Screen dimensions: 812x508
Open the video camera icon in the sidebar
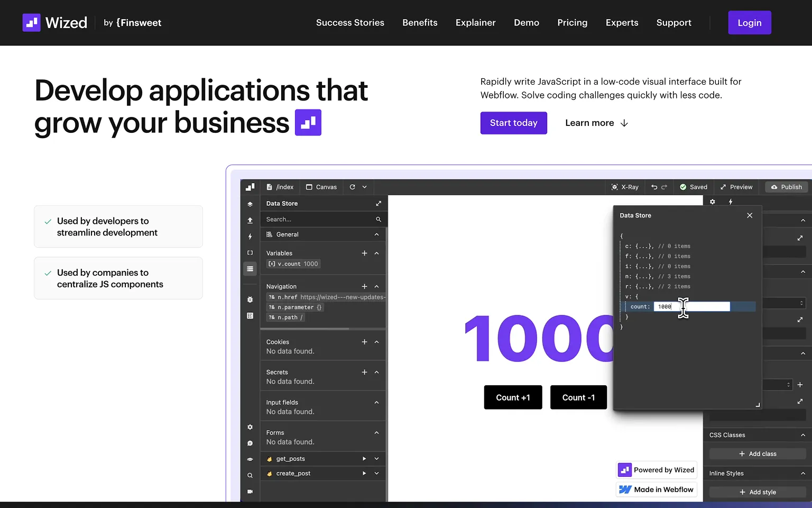[250, 492]
